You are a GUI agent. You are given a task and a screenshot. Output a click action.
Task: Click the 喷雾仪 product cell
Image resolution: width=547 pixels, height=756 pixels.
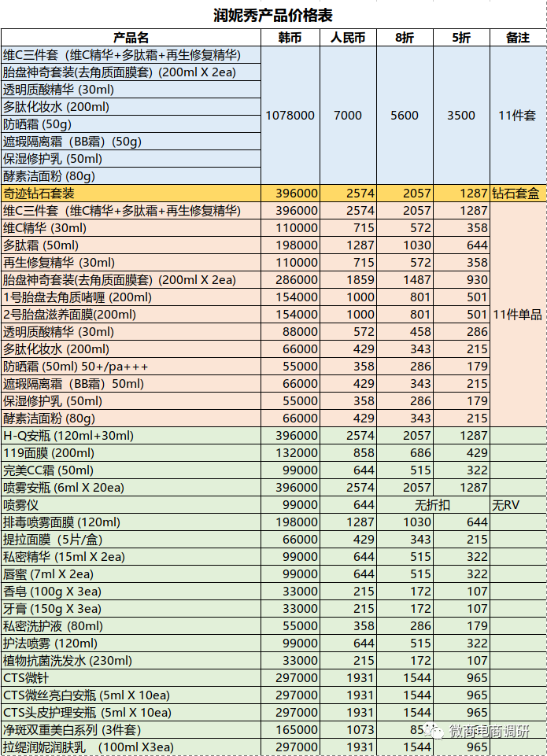(131, 505)
